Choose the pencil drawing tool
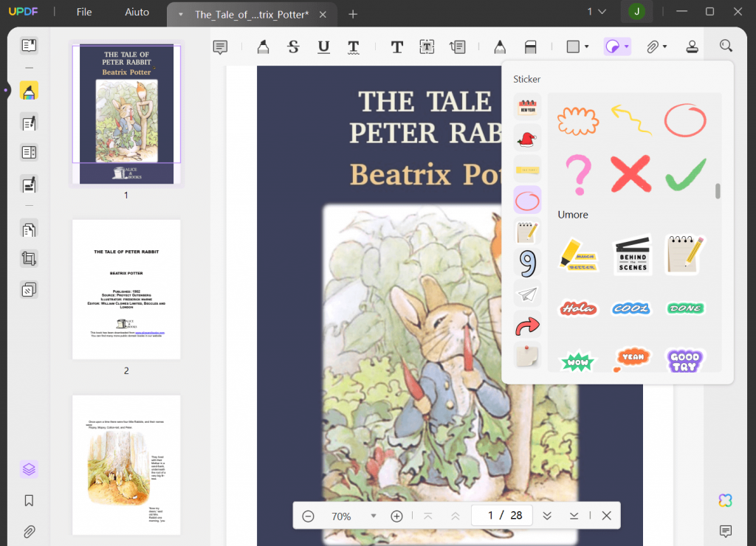This screenshot has width=756, height=546. pos(500,46)
